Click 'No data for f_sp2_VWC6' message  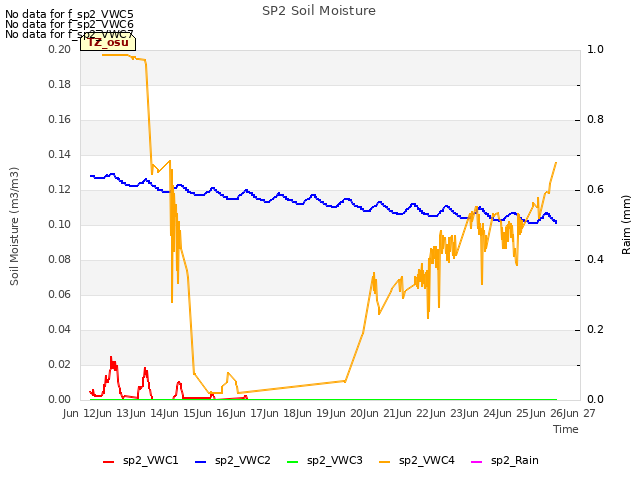(x=69, y=24)
